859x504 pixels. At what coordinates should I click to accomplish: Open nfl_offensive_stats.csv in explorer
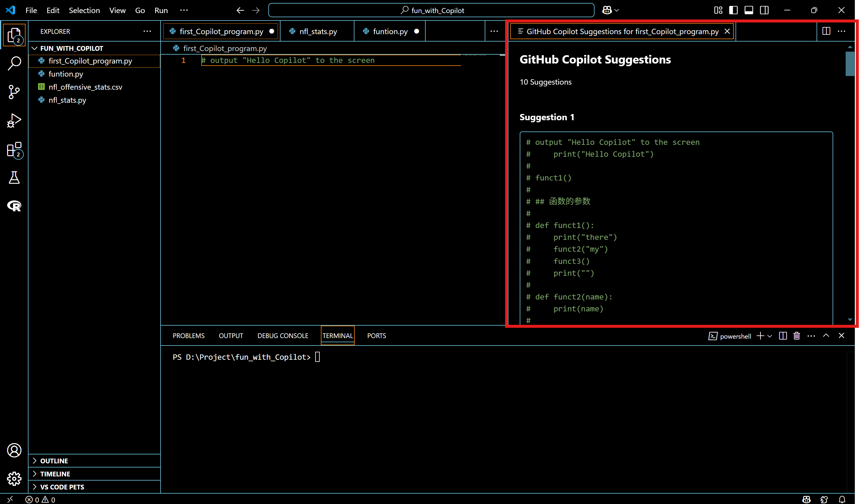[x=85, y=87]
